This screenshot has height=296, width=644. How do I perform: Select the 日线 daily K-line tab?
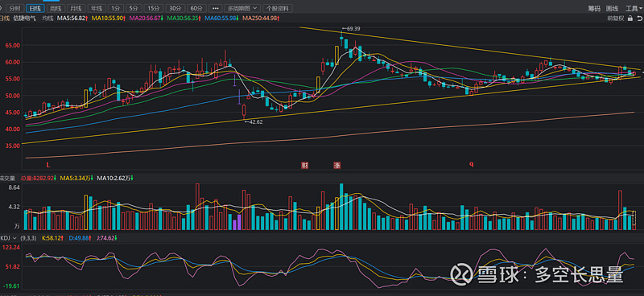[x=35, y=8]
